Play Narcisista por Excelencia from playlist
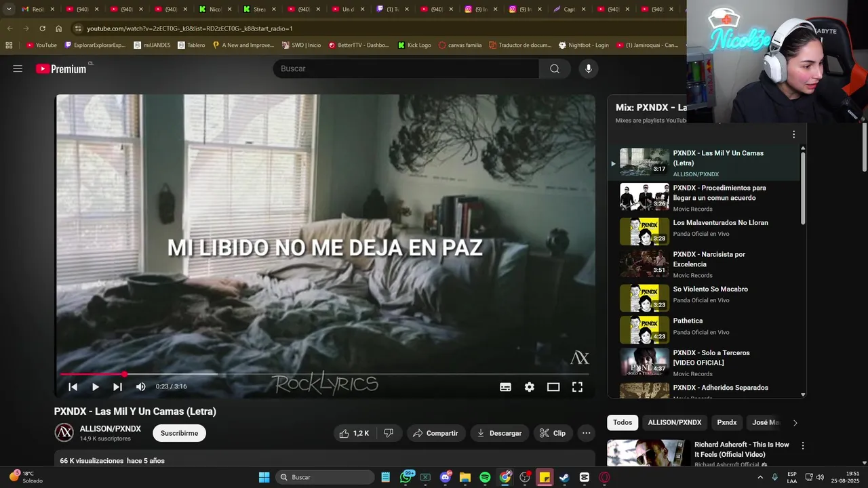Image resolution: width=868 pixels, height=488 pixels. coord(705,264)
